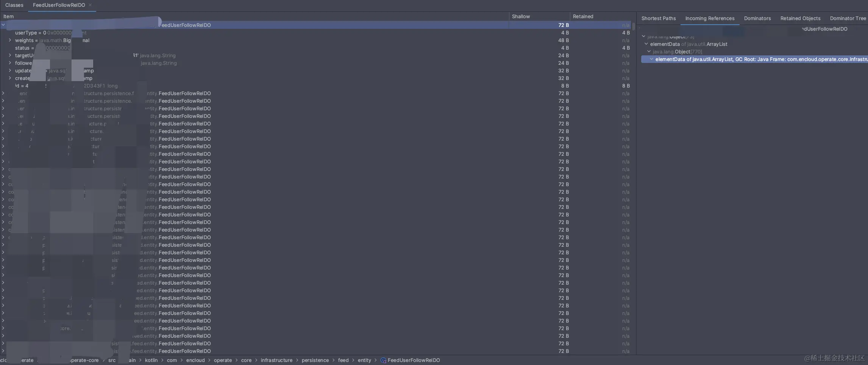Switch to the Classes tab
868x365 pixels.
click(x=14, y=5)
